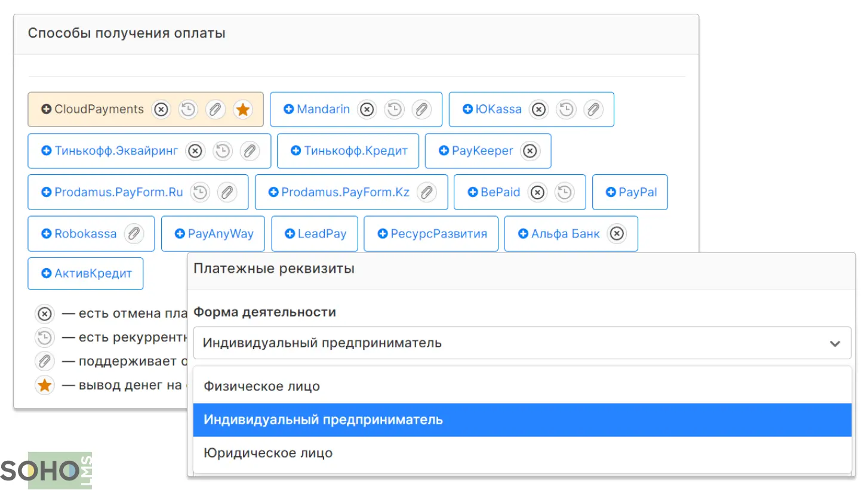Image resolution: width=868 pixels, height=490 pixels.
Task: Click the recurring clock icon on BePaid
Action: pos(565,192)
